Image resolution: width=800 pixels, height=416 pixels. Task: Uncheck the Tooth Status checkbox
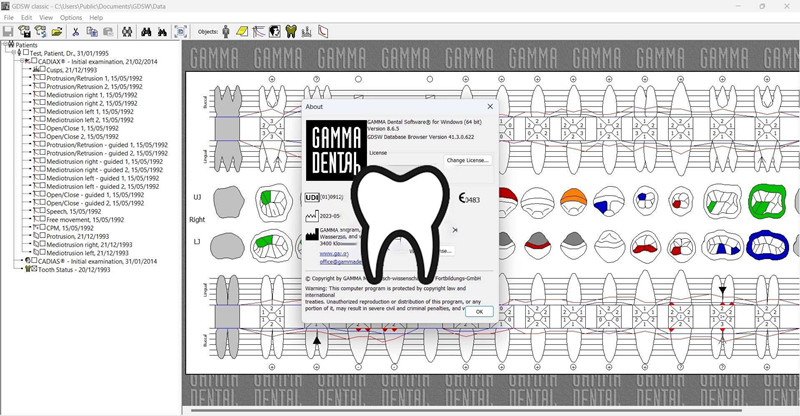(34, 269)
